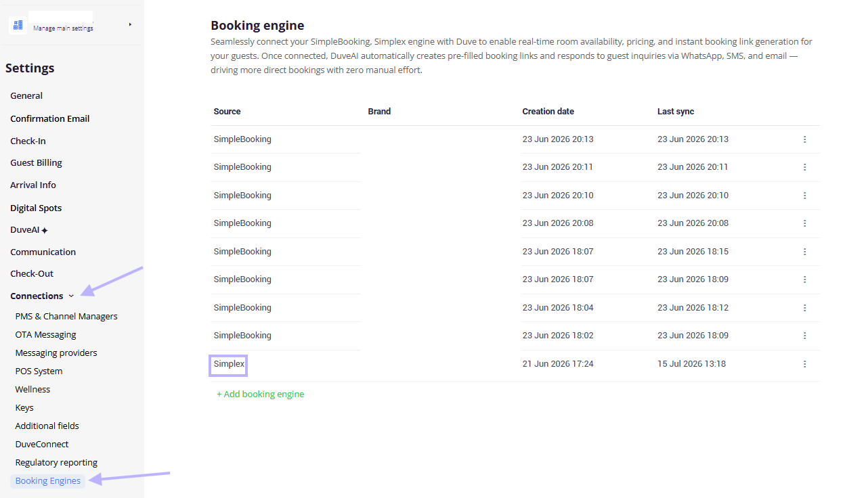Click the Source column header

point(227,111)
